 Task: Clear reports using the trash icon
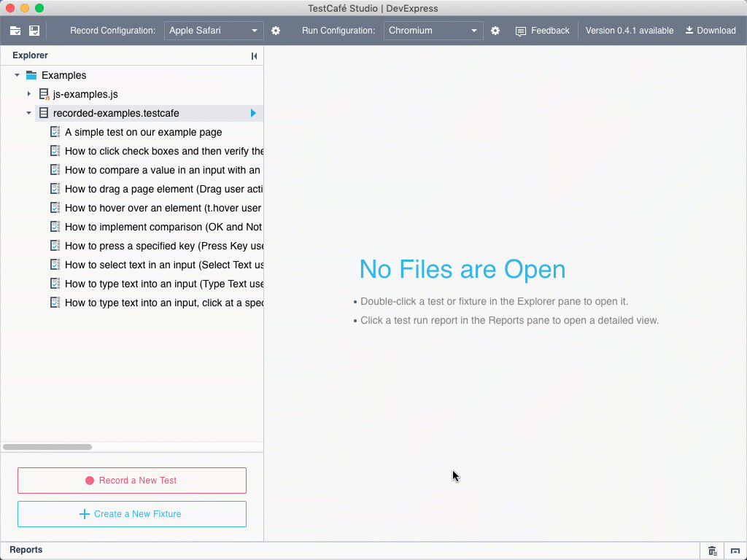tap(712, 551)
